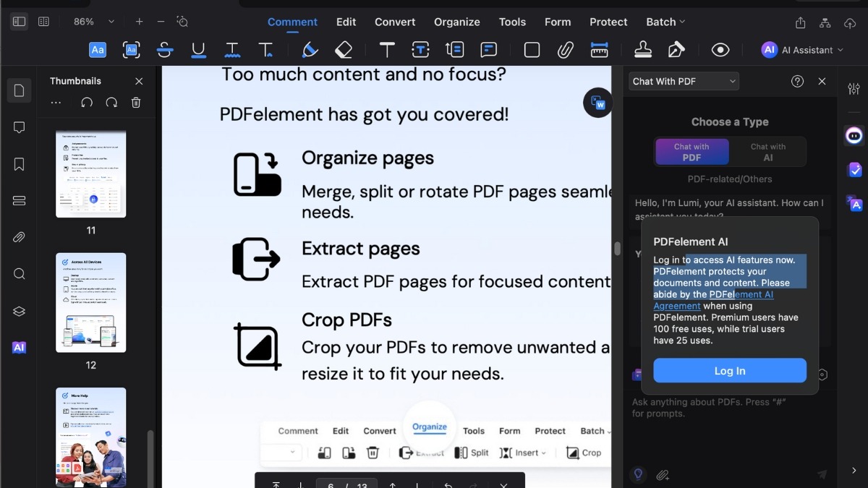Screen dimensions: 868x488
Task: Open the Signature pen tool
Action: click(676, 50)
